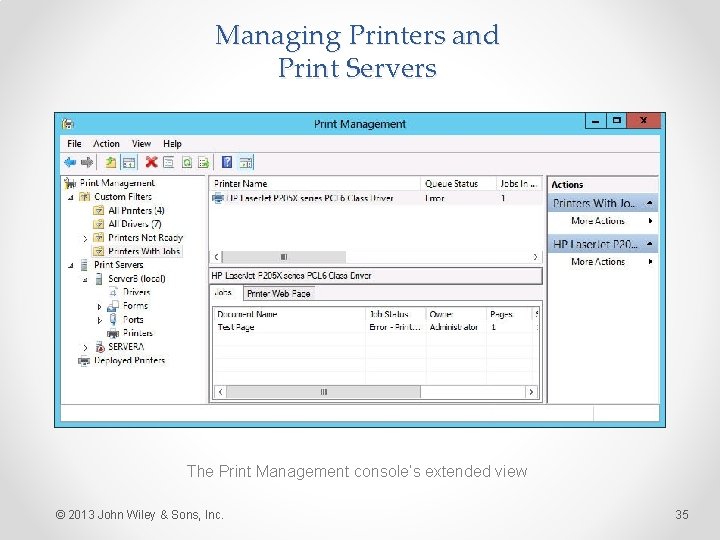Image resolution: width=720 pixels, height=540 pixels.
Task: Click the Forms node icon
Action: tap(113, 306)
